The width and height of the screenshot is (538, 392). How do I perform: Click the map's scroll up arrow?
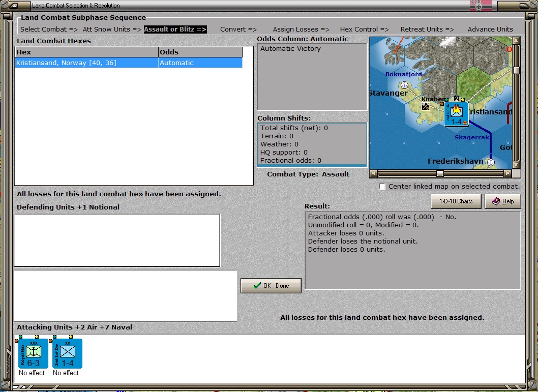tap(516, 41)
